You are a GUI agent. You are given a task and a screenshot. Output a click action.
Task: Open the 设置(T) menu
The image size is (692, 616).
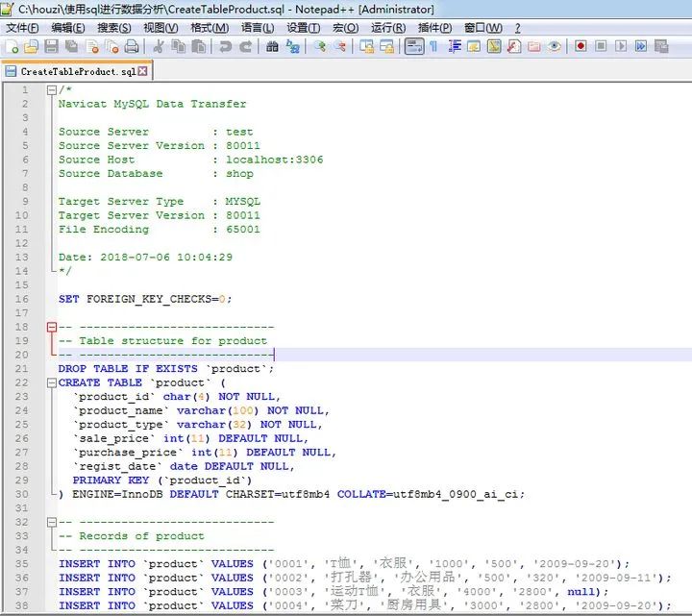(303, 28)
